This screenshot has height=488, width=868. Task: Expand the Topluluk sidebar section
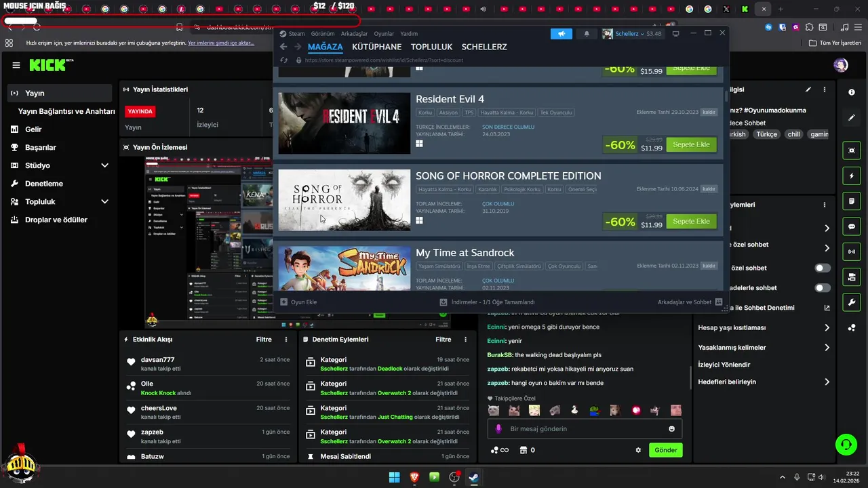tap(104, 201)
